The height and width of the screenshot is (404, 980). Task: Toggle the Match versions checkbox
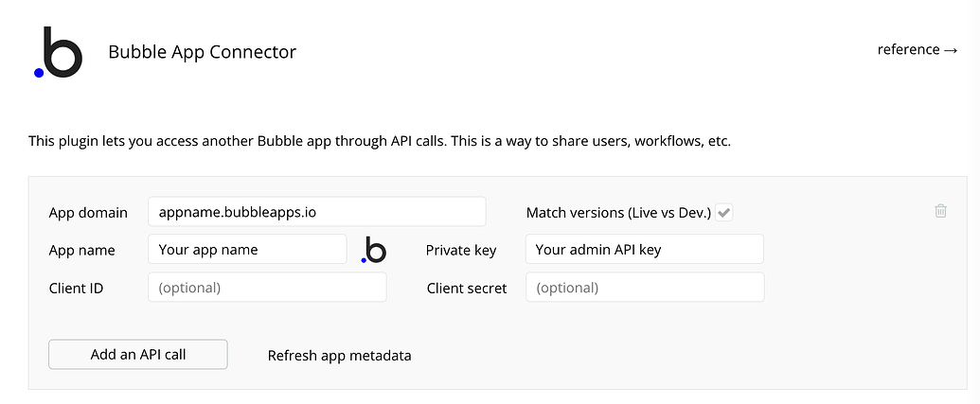tap(724, 213)
